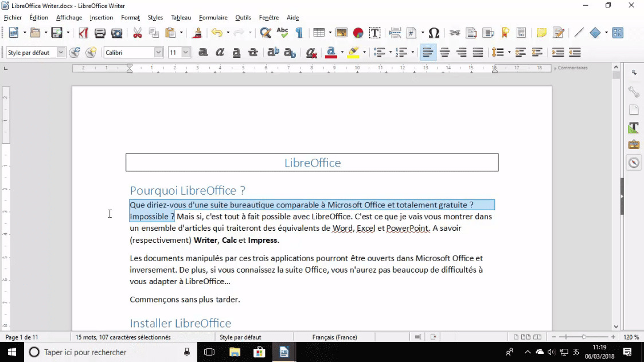Open the Insertion menu
This screenshot has height=362, width=644.
102,18
